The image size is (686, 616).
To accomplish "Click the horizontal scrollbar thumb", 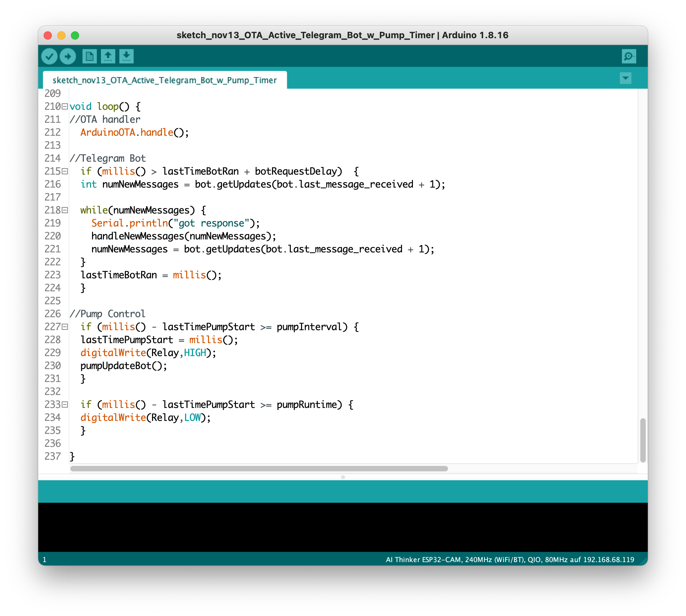I will coord(259,469).
